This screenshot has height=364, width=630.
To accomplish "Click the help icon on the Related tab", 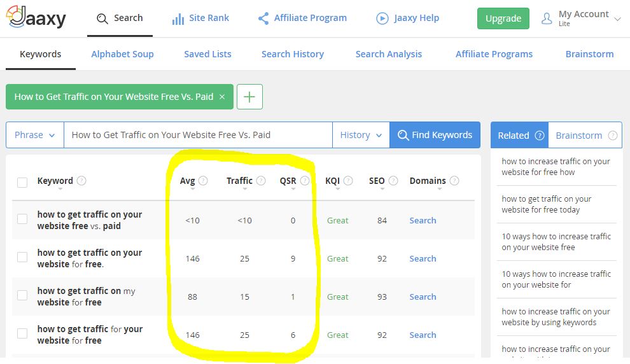I will 540,136.
